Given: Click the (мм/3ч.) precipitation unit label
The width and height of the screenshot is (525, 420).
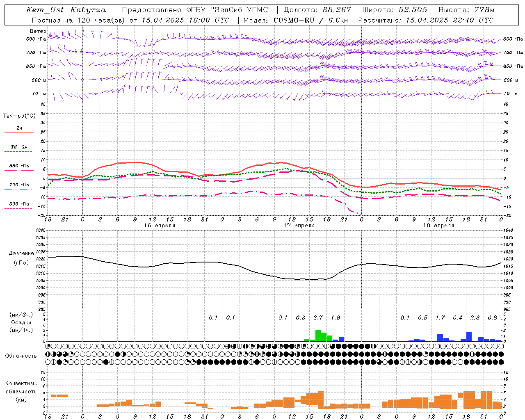Looking at the screenshot, I should pos(21,315).
